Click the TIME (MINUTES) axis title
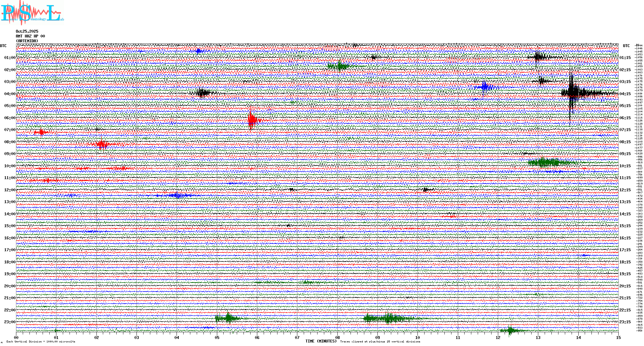Image resolution: width=644 pixels, height=346 pixels. (x=321, y=341)
